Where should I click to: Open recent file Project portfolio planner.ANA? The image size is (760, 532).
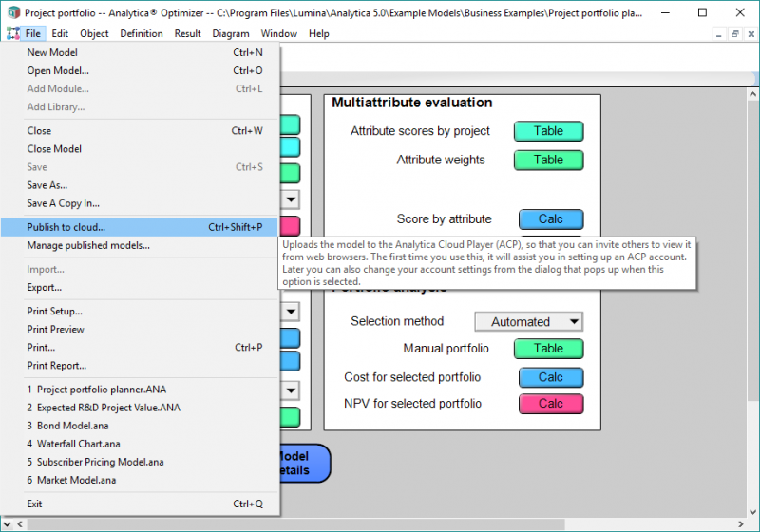click(140, 389)
